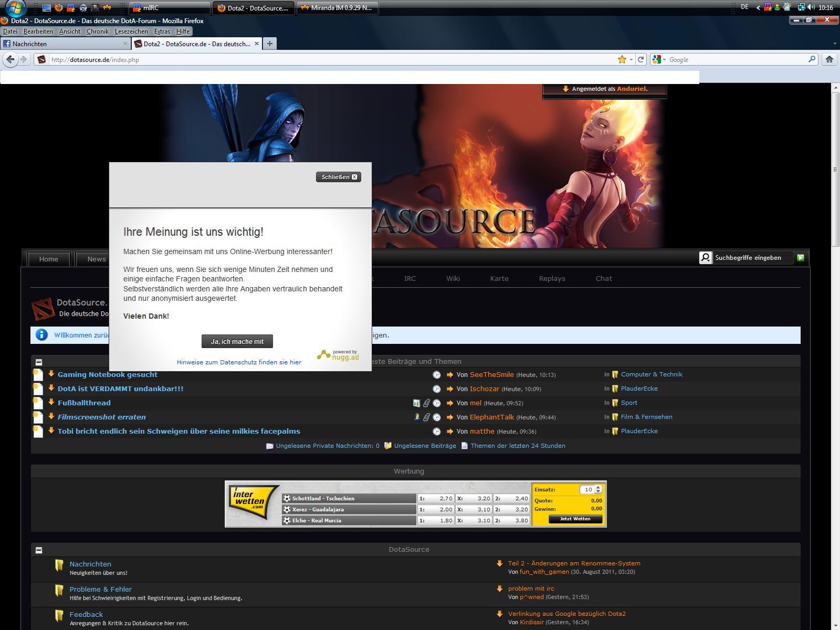Screen dimensions: 840x630
Task: Open the Firefox home page icon
Action: coord(829,59)
